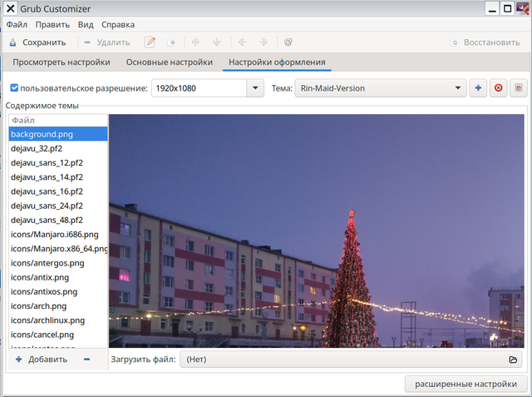Screen dimensions: 532x397
Task: Open the Вид menu
Action: tap(86, 25)
